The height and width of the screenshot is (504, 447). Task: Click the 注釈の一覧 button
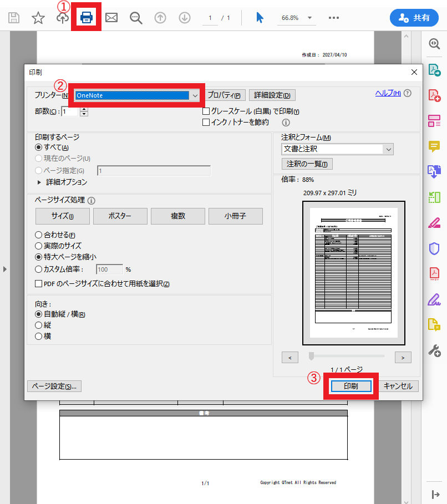[307, 164]
